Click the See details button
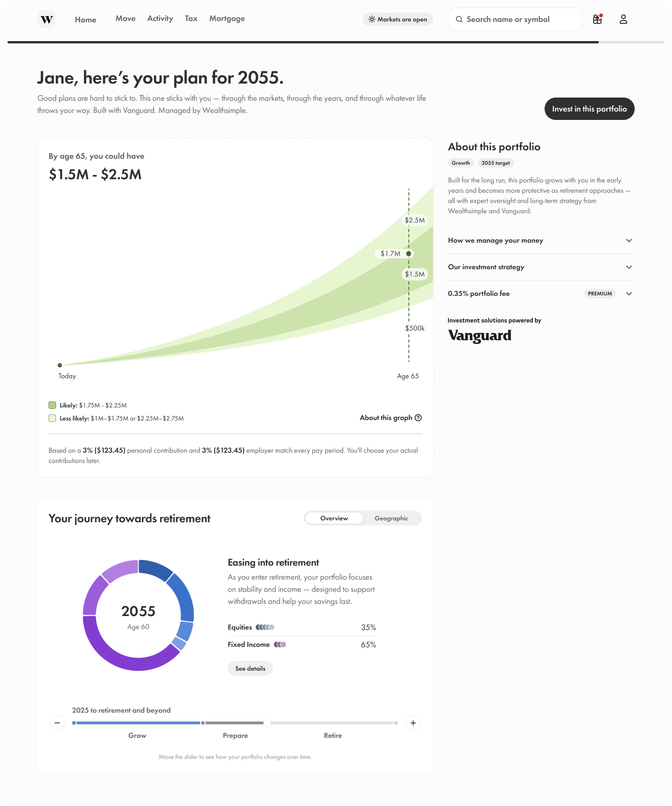This screenshot has height=806, width=672. coord(250,668)
